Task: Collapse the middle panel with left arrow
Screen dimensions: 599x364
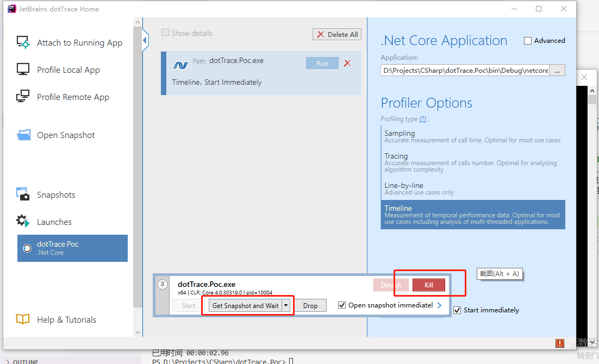Action: [x=145, y=40]
